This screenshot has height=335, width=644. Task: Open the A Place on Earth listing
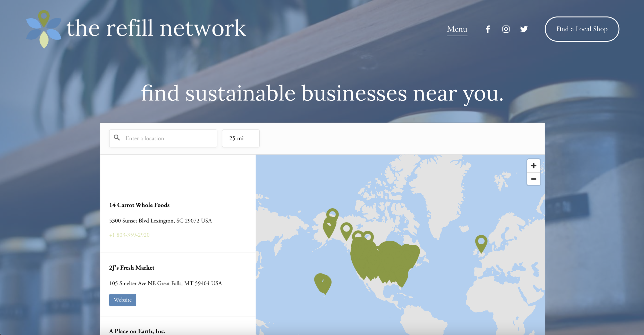coord(137,331)
